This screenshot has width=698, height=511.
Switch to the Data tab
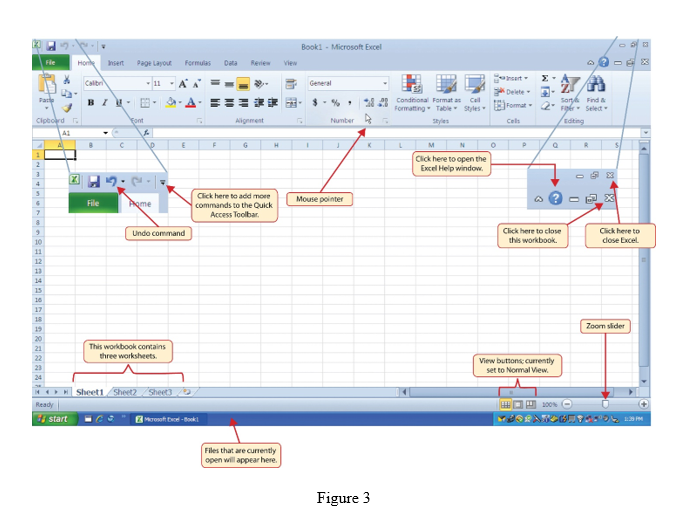(x=231, y=63)
